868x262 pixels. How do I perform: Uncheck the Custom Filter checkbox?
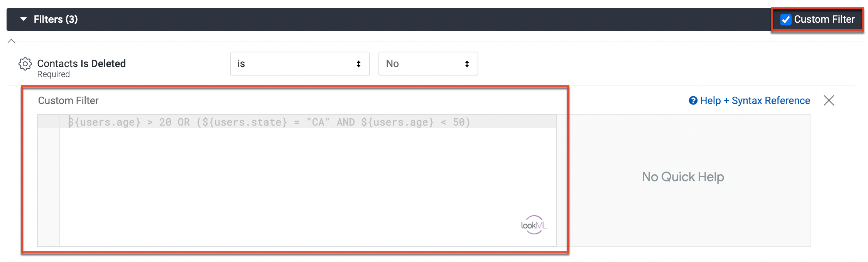click(x=785, y=20)
